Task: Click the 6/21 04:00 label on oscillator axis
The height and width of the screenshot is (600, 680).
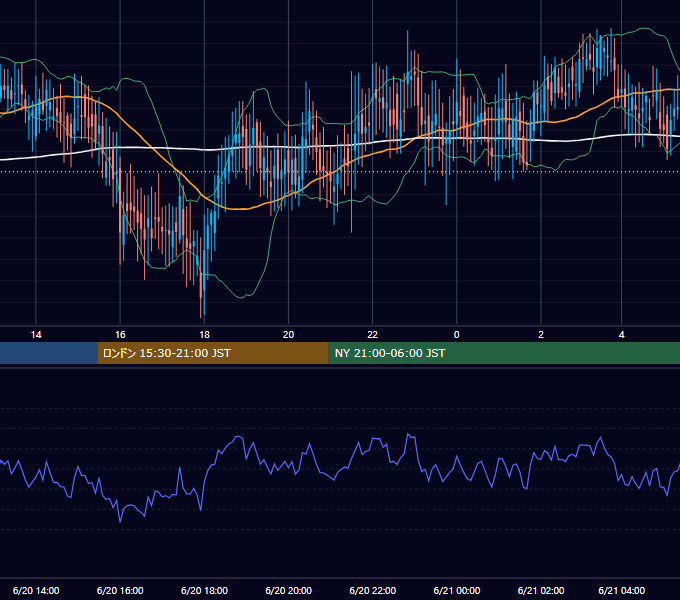Action: point(621,590)
